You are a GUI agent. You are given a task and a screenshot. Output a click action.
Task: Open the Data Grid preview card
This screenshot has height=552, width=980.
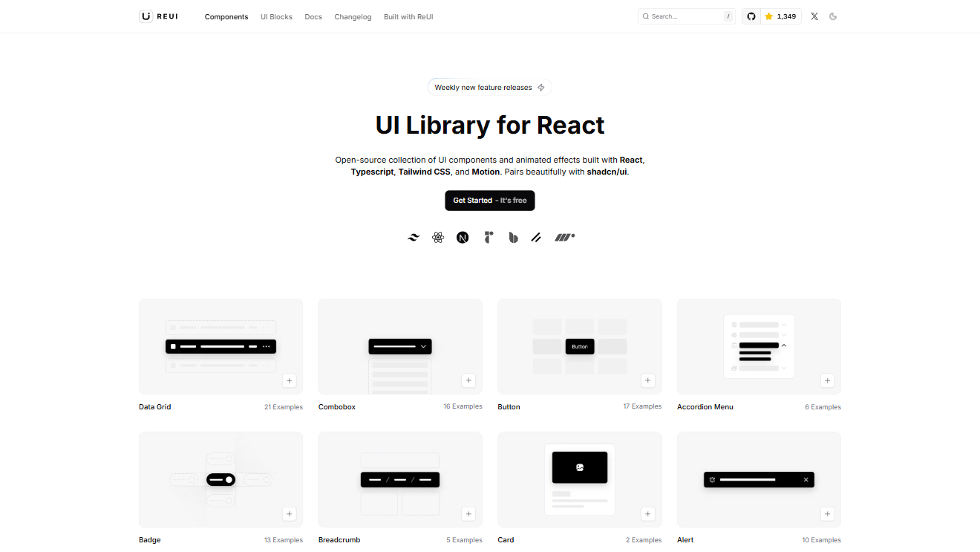point(220,346)
